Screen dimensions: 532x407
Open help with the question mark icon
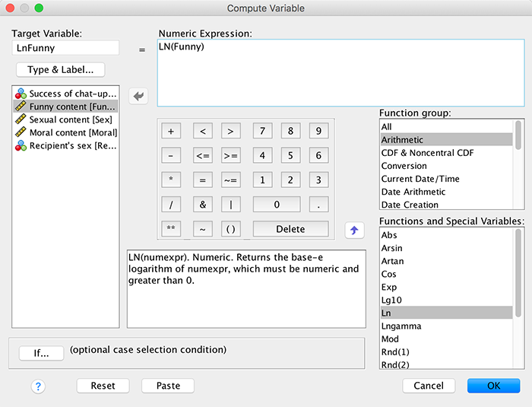pos(39,386)
